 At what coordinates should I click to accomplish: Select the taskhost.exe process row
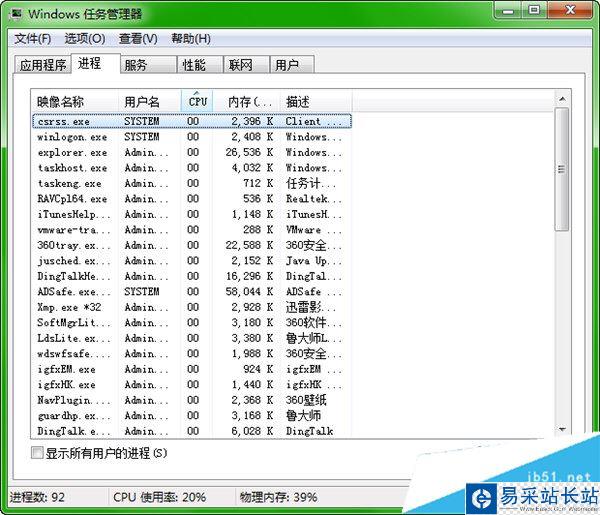(192, 168)
